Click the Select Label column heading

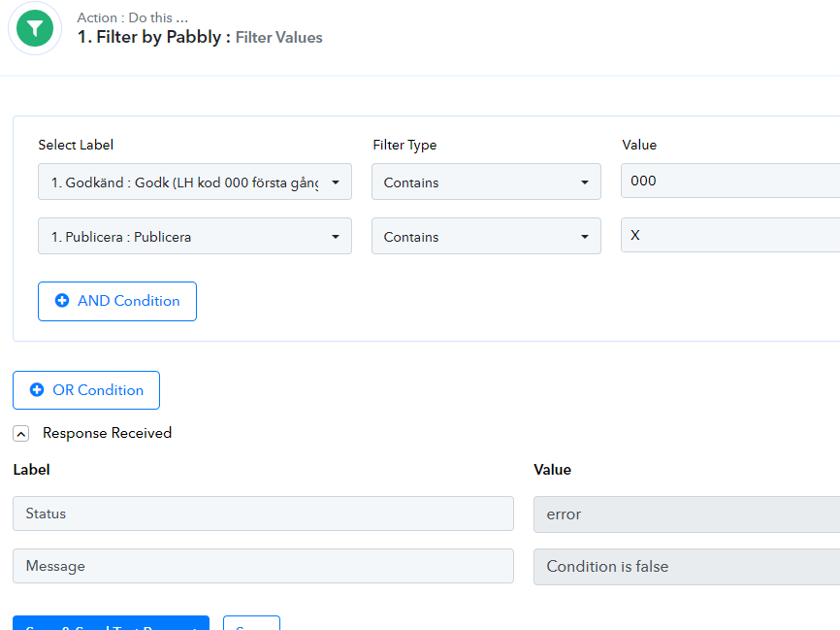[x=76, y=145]
